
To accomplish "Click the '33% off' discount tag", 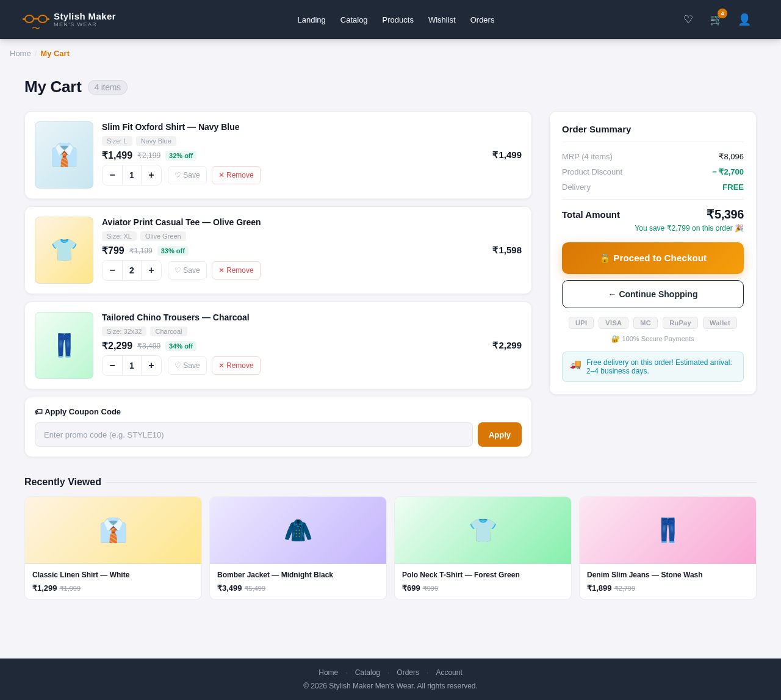I will tap(173, 251).
